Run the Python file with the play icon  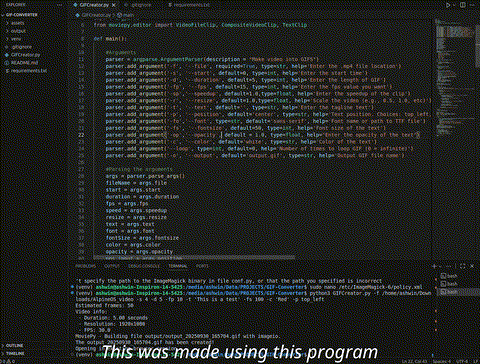coord(448,5)
